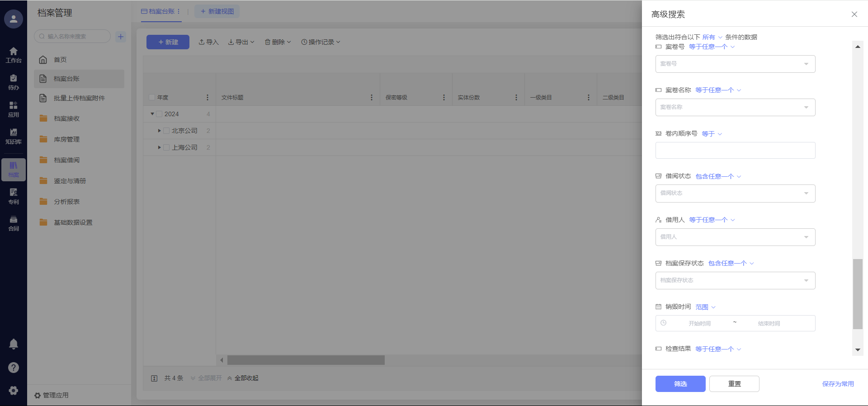Expand the 借阅状态 selection dropdown
868x406 pixels.
point(735,194)
